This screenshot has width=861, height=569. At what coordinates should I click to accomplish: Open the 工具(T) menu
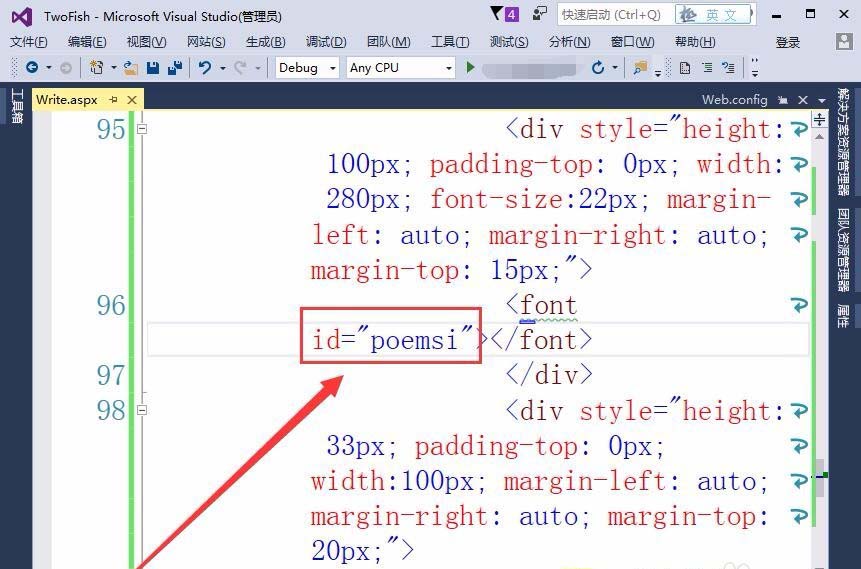click(450, 42)
